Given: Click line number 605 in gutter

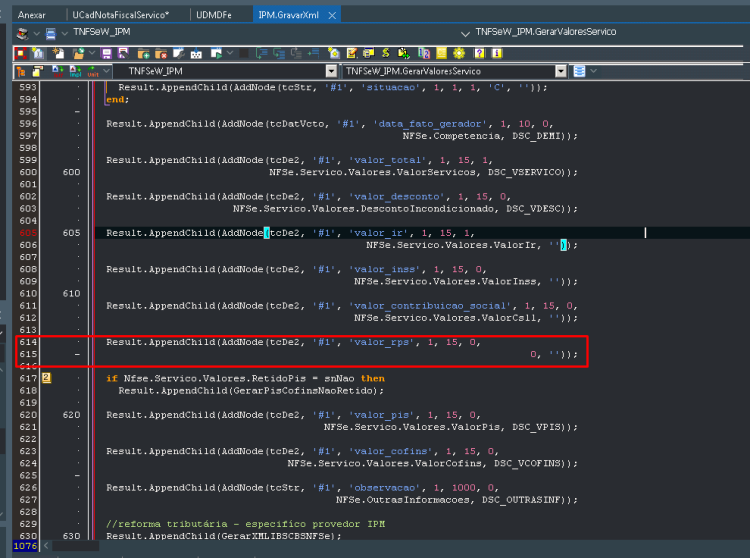Looking at the screenshot, I should coord(28,233).
